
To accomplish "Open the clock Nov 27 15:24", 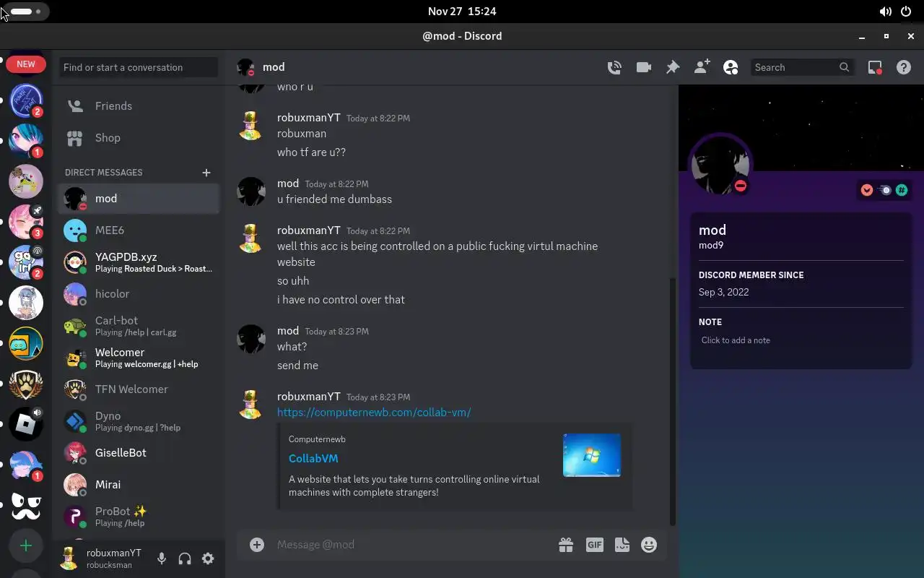I will (x=462, y=12).
